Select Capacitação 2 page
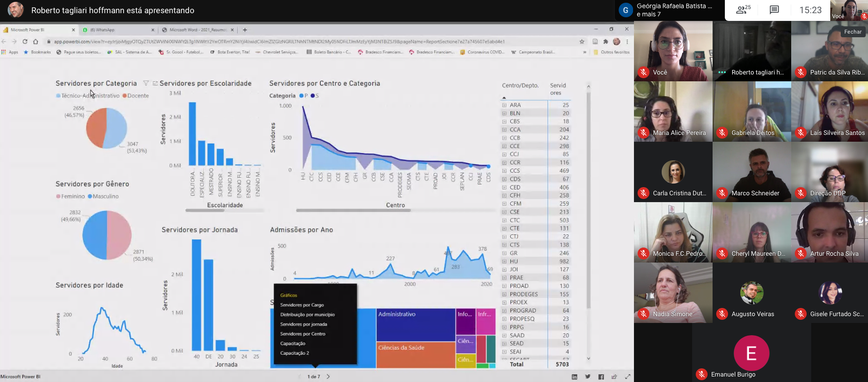 294,353
